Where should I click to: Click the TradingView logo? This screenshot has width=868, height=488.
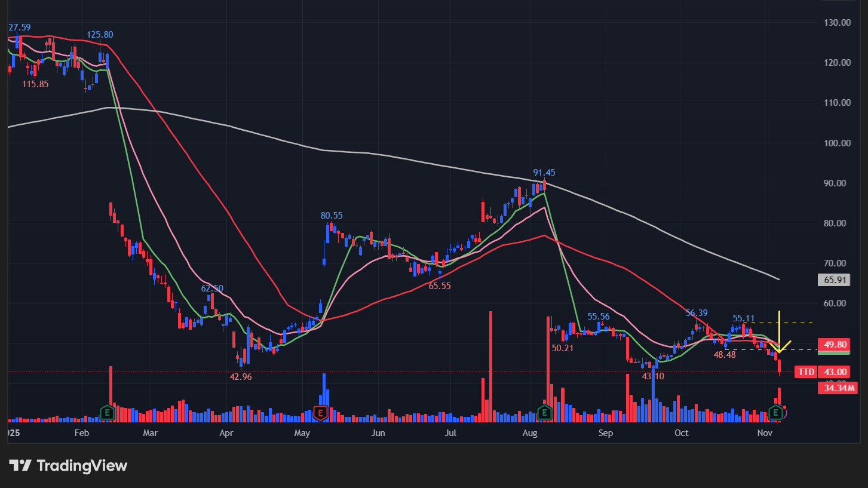tap(68, 465)
